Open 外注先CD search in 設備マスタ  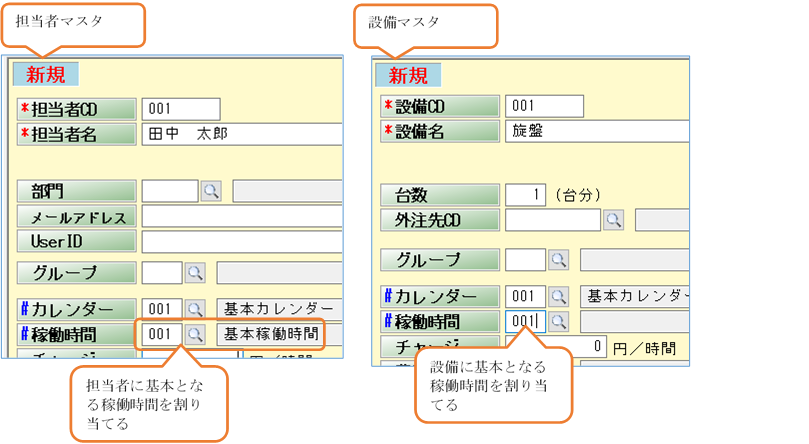613,220
